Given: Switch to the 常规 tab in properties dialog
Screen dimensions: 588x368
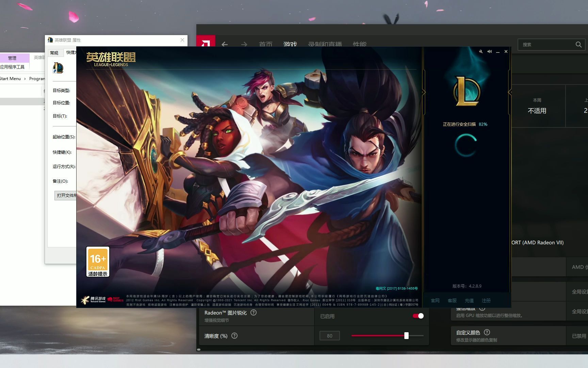Looking at the screenshot, I should click(x=54, y=53).
